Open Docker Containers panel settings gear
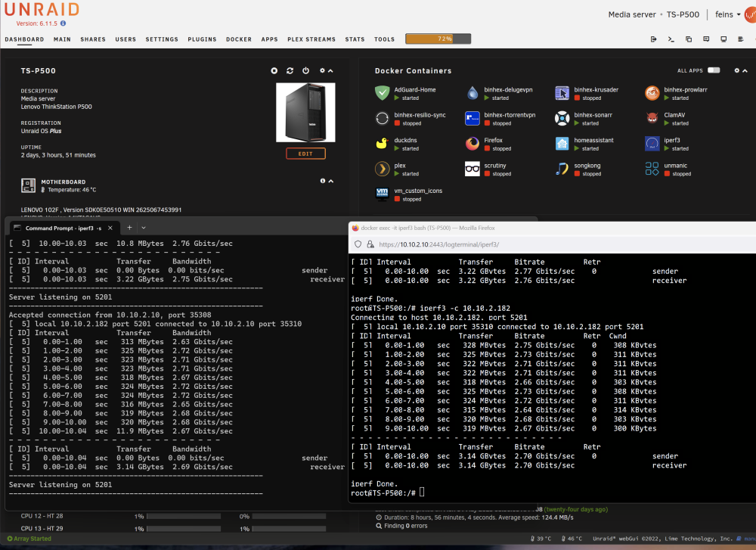Image resolution: width=756 pixels, height=550 pixels. pyautogui.click(x=736, y=70)
